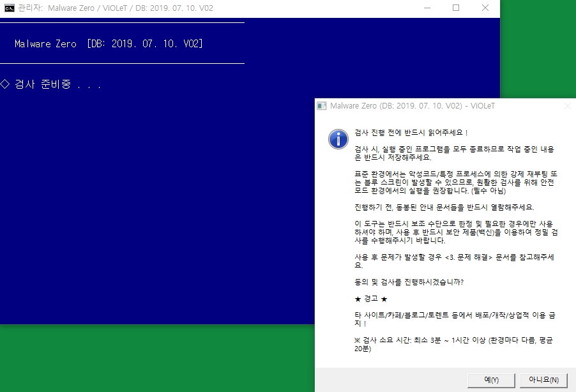Image resolution: width=576 pixels, height=392 pixels.
Task: Click the '동의 및 검사를 진행하시겠습니까?' question
Action: pos(409,282)
